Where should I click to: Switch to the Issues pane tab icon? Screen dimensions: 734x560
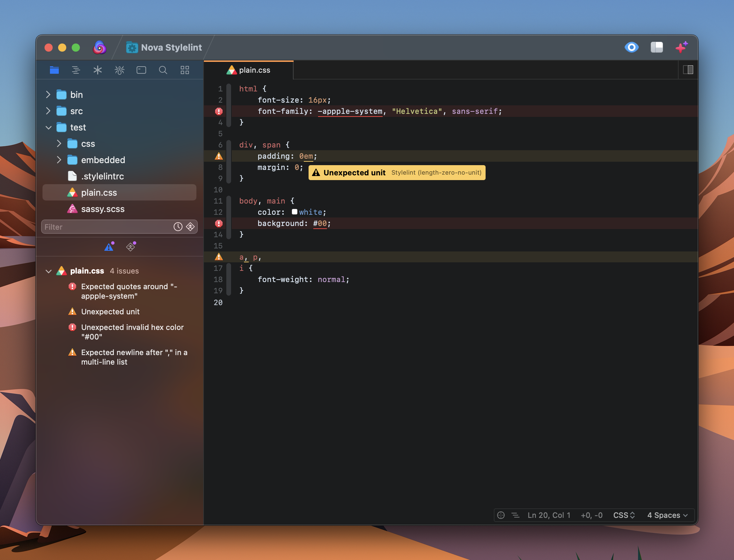109,247
